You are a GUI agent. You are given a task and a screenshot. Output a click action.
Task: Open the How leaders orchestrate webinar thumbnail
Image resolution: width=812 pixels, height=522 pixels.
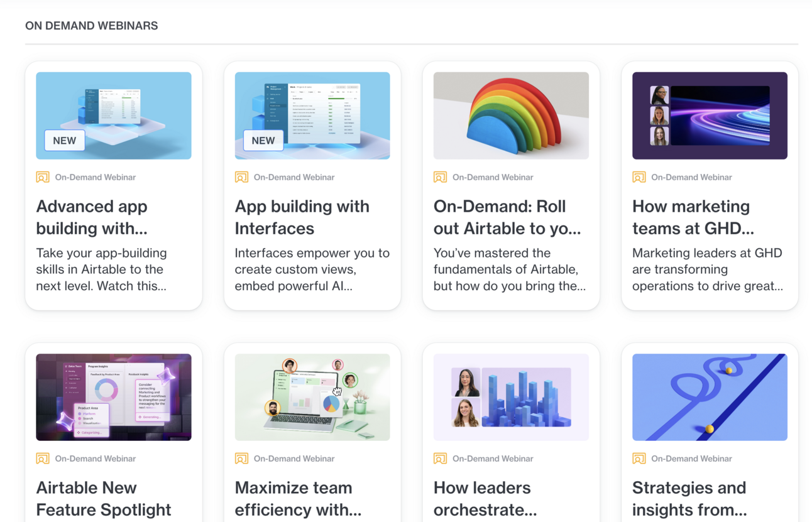click(x=511, y=397)
